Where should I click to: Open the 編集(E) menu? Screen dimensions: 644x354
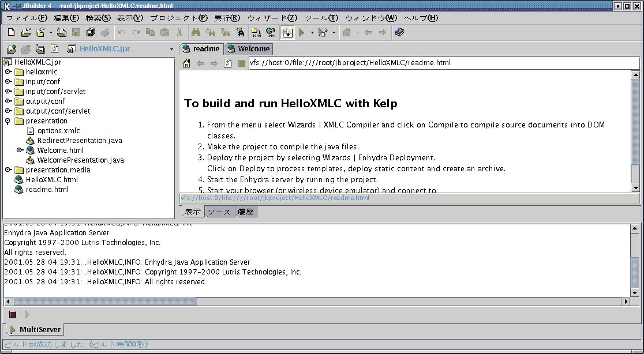click(66, 18)
